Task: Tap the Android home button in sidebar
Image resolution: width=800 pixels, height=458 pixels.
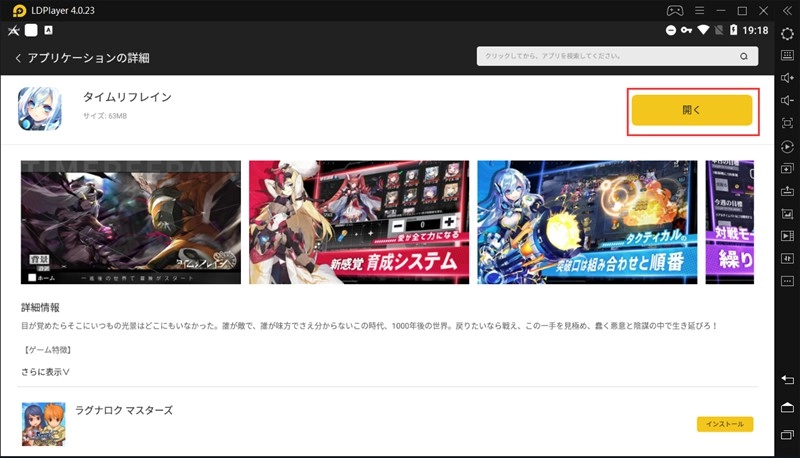Action: 787,407
